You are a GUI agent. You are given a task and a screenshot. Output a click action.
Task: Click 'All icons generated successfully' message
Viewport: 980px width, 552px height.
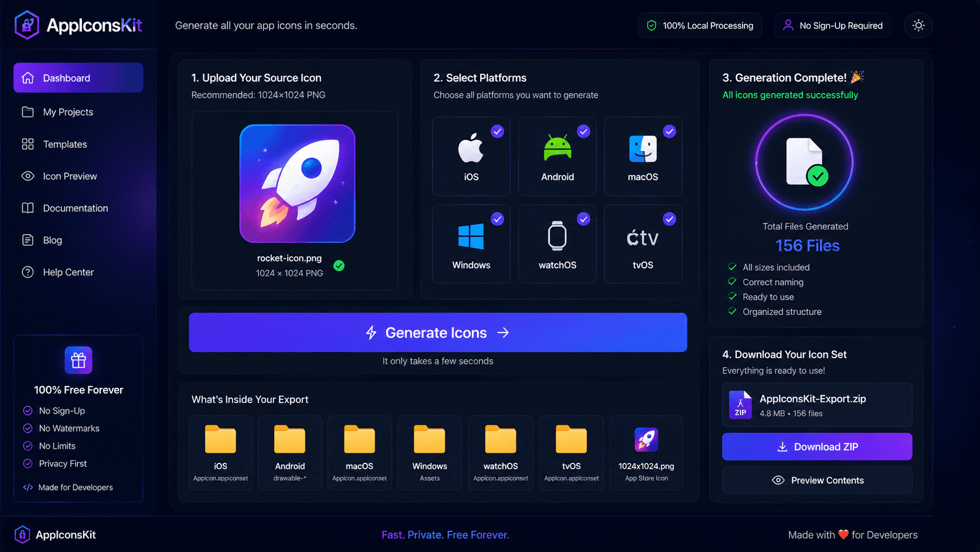[790, 95]
